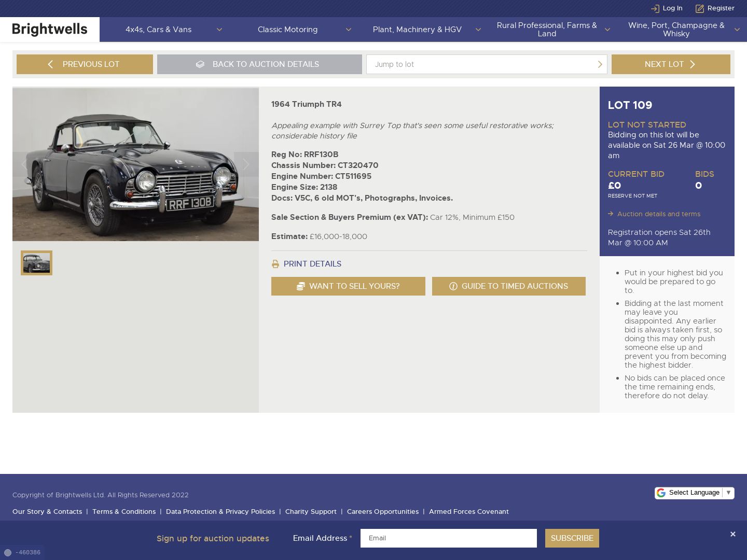This screenshot has height=560, width=747.
Task: Click the Log In link text
Action: point(672,8)
